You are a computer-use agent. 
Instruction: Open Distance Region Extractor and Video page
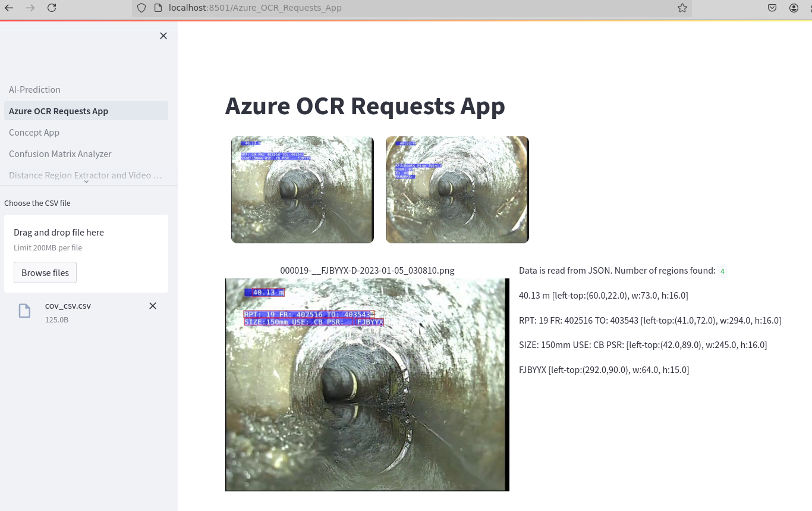coord(86,175)
